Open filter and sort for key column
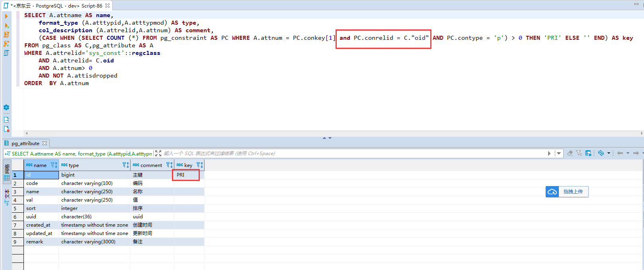Image resolution: width=644 pixels, height=270 pixels. (x=200, y=165)
